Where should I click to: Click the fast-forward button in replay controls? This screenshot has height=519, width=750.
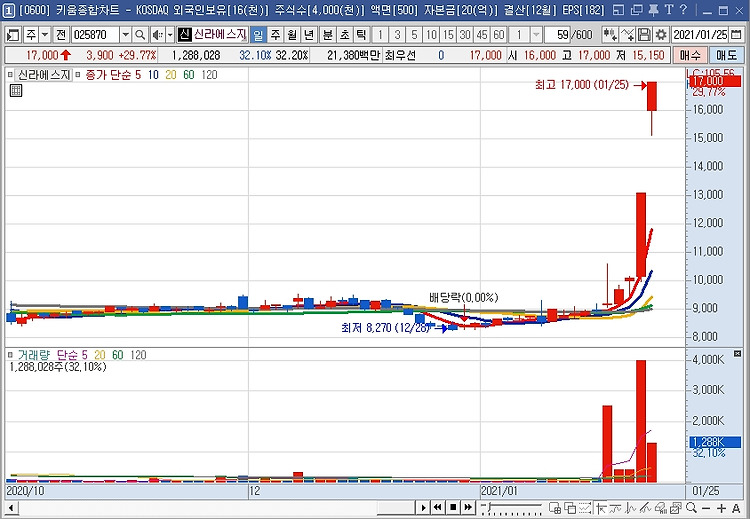(x=468, y=508)
